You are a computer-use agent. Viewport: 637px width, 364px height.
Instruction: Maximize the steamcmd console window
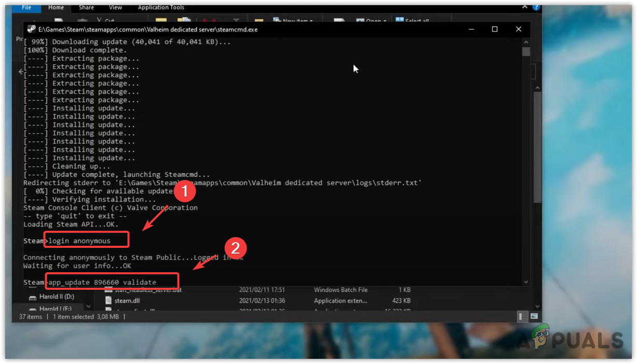tap(495, 30)
